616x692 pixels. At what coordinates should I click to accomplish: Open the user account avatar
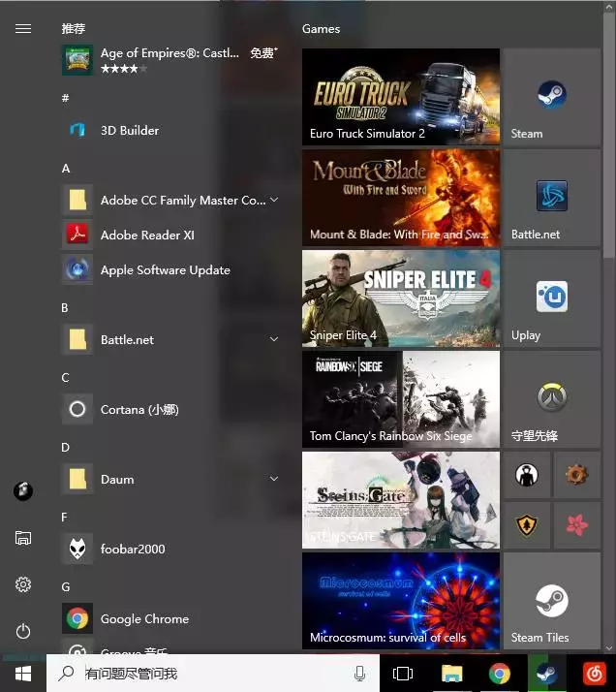(x=23, y=490)
